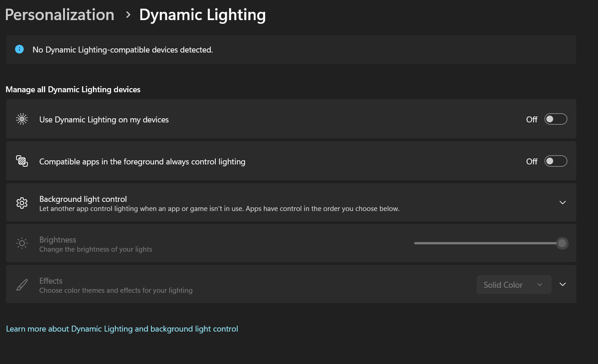Viewport: 598px width, 364px height.
Task: Click the Brightness slider handle
Action: click(562, 243)
